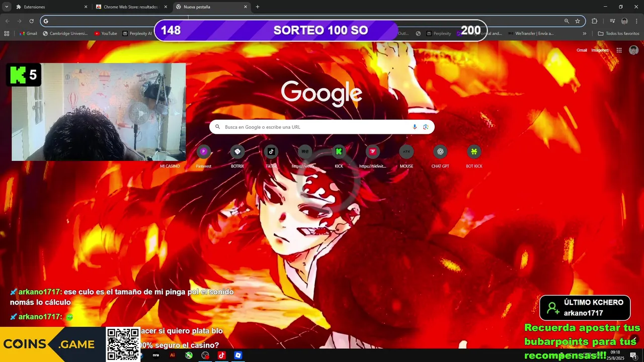Screen dimensions: 644x362
Task: Start voice search with microphone icon
Action: [415, 127]
